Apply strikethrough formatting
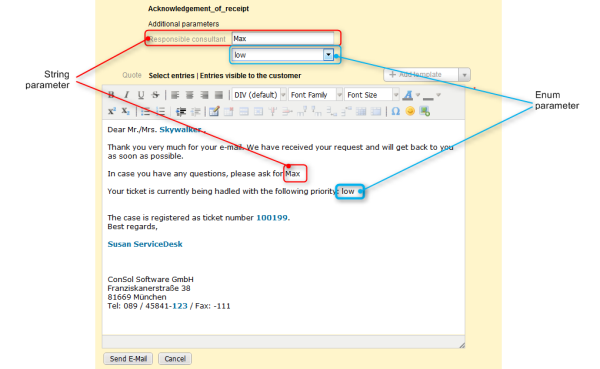The width and height of the screenshot is (600, 369). tap(155, 95)
